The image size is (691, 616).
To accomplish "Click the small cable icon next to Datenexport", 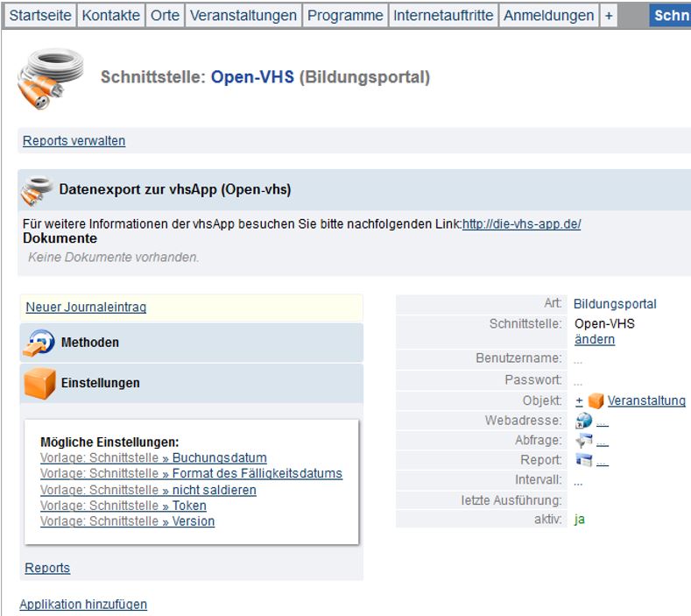I will [x=38, y=189].
